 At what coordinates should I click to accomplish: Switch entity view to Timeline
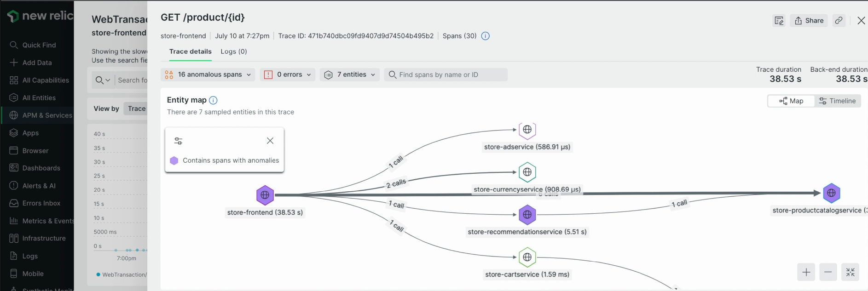(837, 101)
